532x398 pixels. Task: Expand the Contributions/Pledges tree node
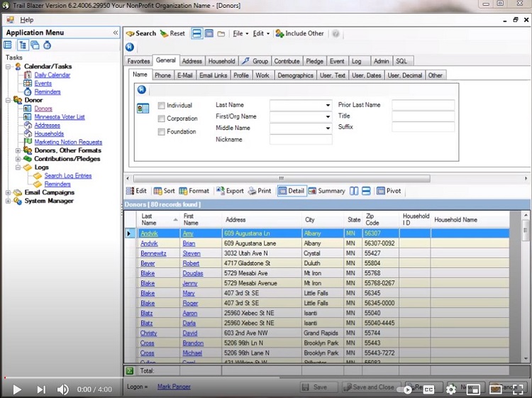[x=18, y=159]
